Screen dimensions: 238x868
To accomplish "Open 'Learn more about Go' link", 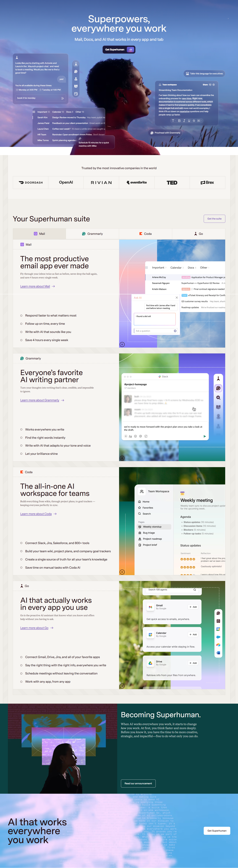I will point(37,628).
